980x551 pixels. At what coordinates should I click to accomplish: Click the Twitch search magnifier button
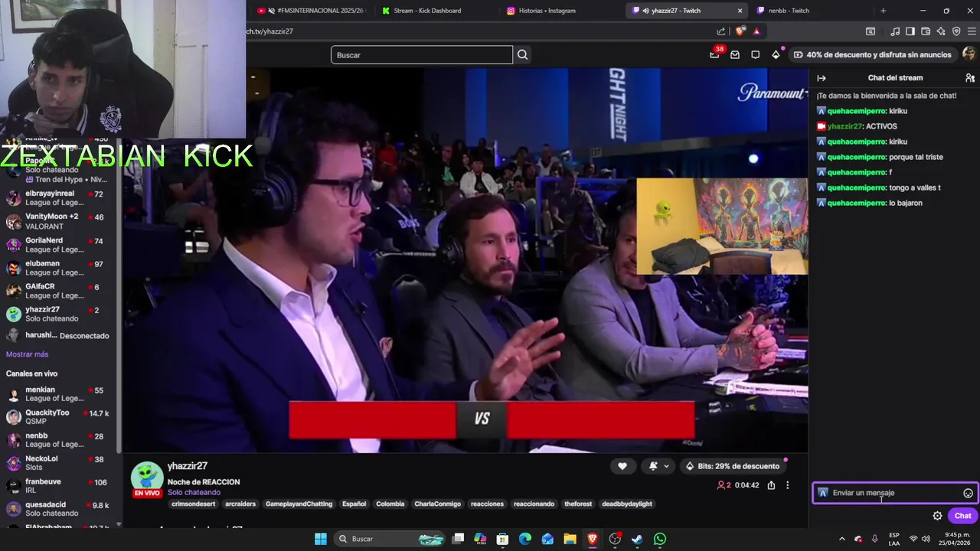tap(522, 55)
